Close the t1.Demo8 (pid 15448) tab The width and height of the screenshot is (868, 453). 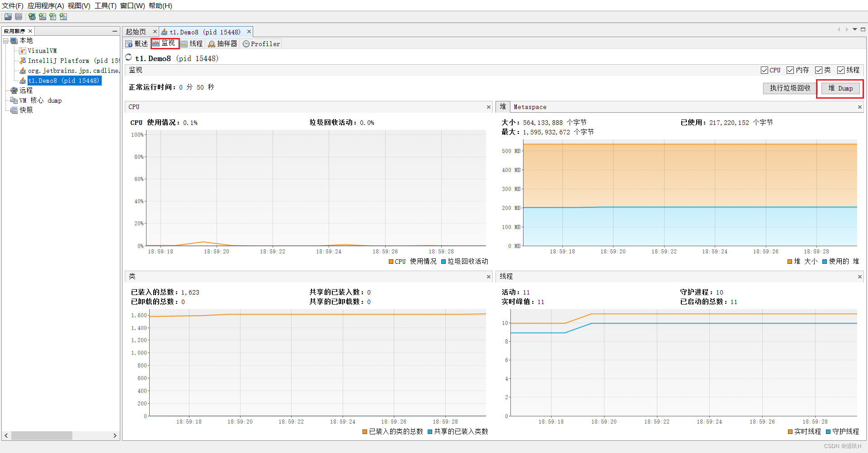(249, 32)
